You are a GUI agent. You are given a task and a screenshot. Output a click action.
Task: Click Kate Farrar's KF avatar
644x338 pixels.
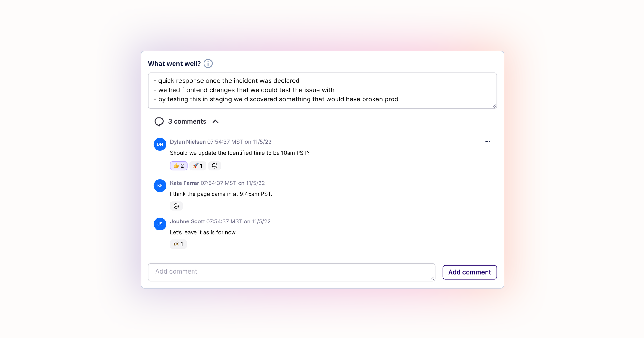pyautogui.click(x=160, y=185)
